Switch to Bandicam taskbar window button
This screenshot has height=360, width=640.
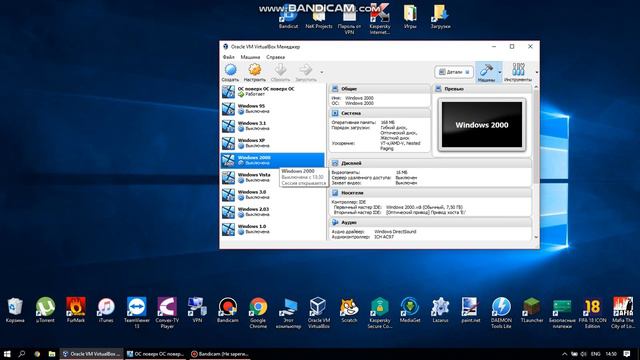click(x=220, y=354)
